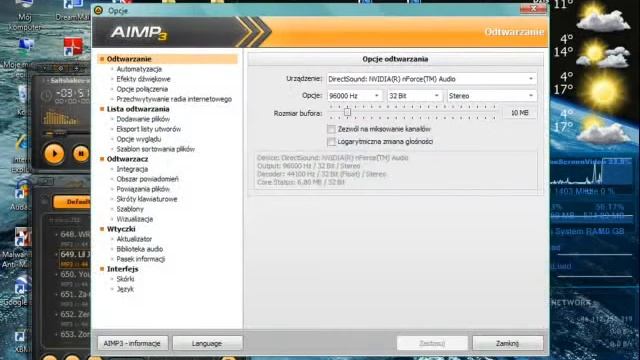Open the Obszar powiadomień settings page
The height and width of the screenshot is (360, 640).
(147, 179)
